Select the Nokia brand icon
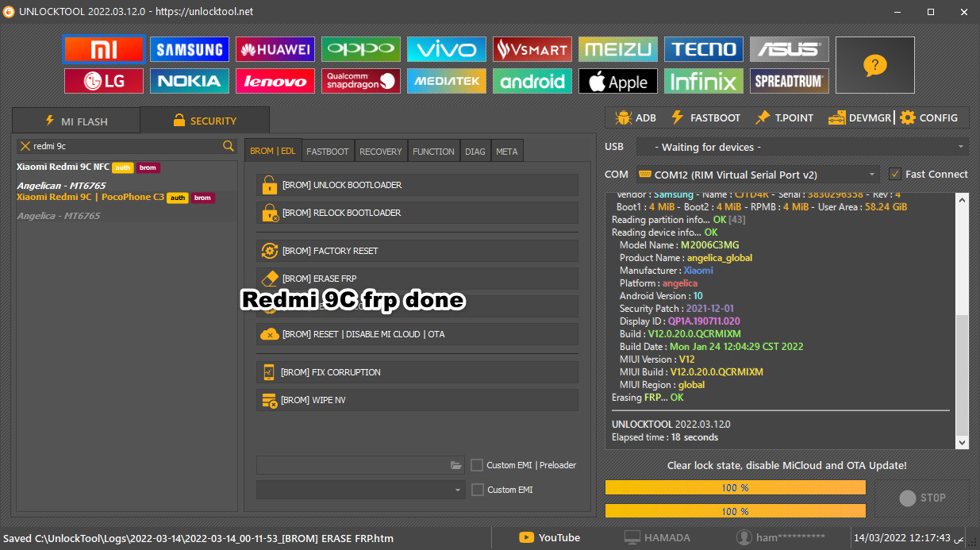The width and height of the screenshot is (980, 550). point(189,81)
